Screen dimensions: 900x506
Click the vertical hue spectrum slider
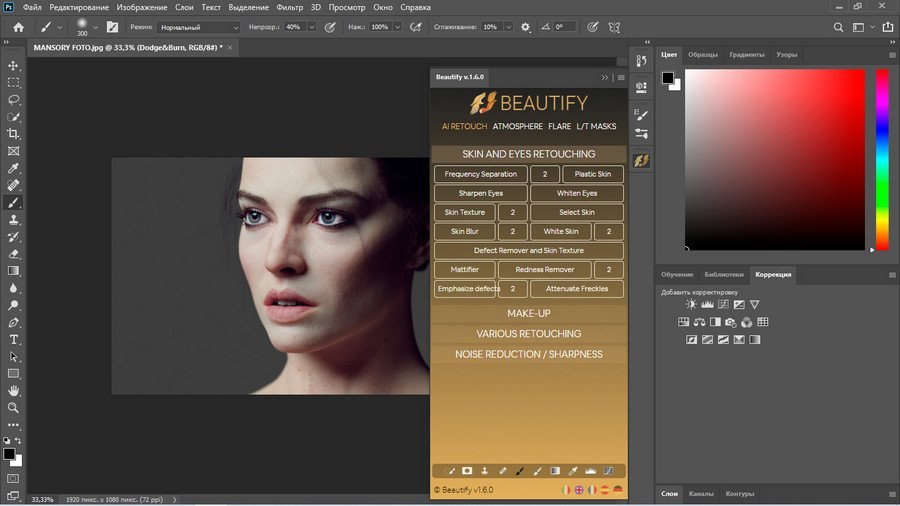coord(882,160)
